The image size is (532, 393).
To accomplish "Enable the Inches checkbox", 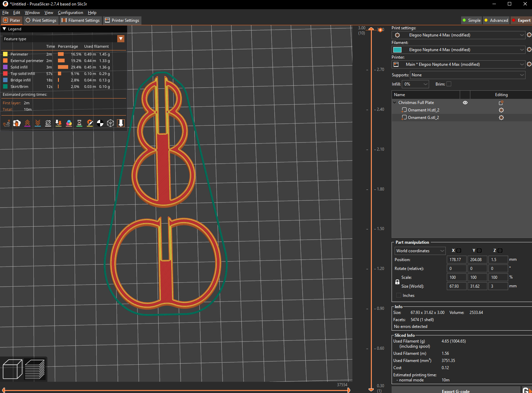I will 399,295.
